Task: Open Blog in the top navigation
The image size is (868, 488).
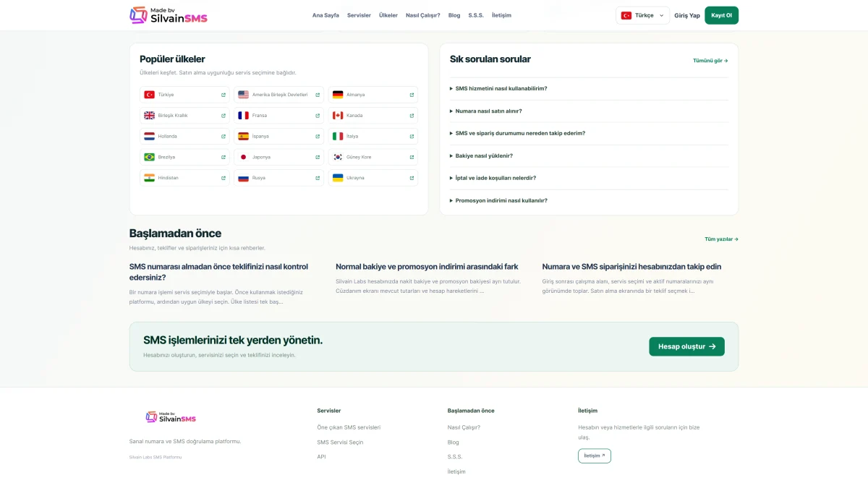Action: [x=454, y=15]
